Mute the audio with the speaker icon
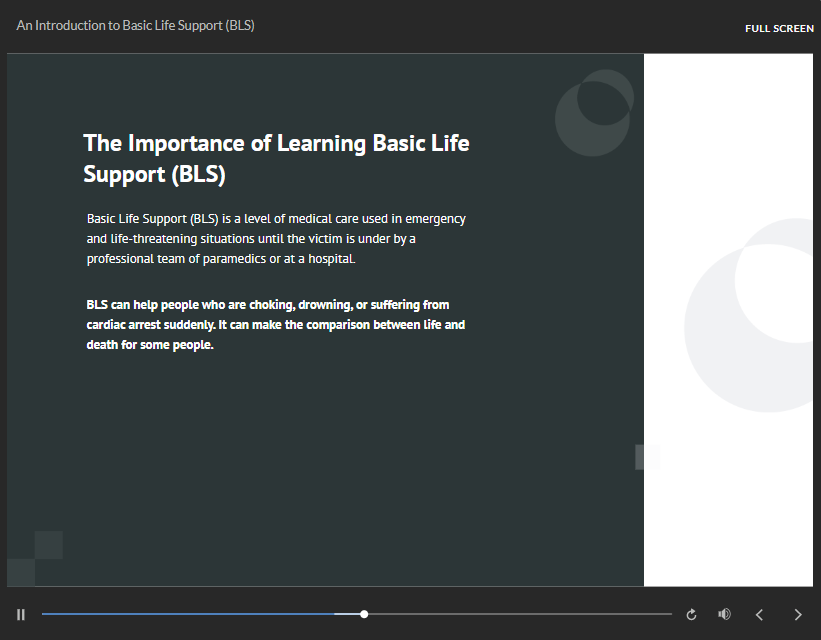This screenshot has height=640, width=821. click(x=725, y=614)
